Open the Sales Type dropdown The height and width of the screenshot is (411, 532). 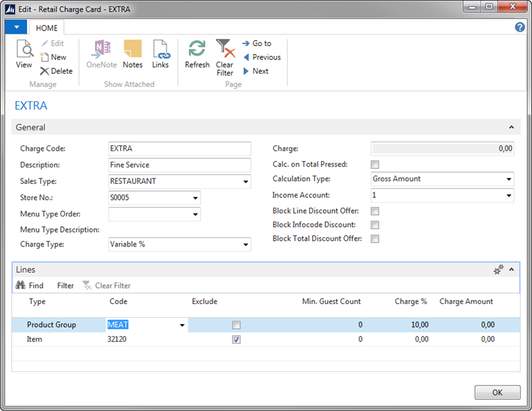pyautogui.click(x=246, y=183)
